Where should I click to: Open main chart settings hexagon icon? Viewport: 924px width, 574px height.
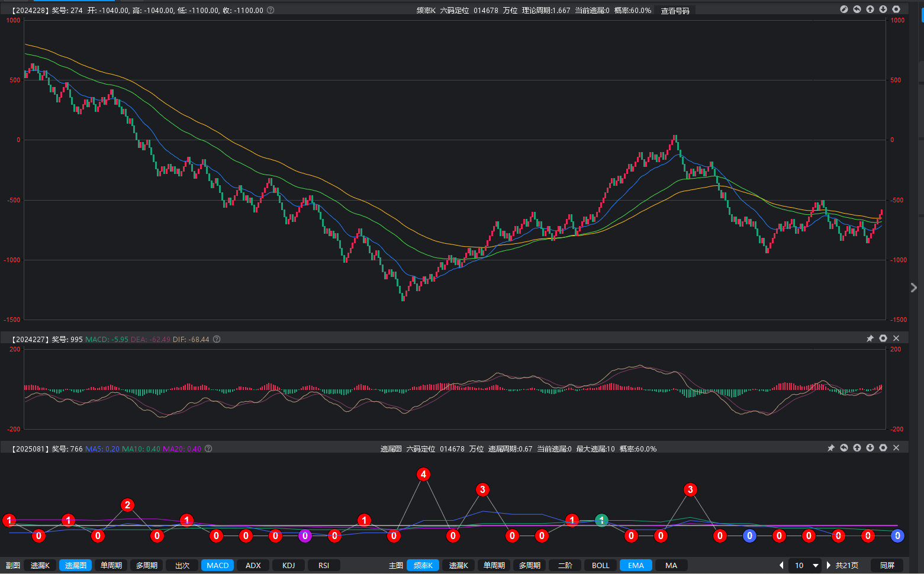[896, 9]
